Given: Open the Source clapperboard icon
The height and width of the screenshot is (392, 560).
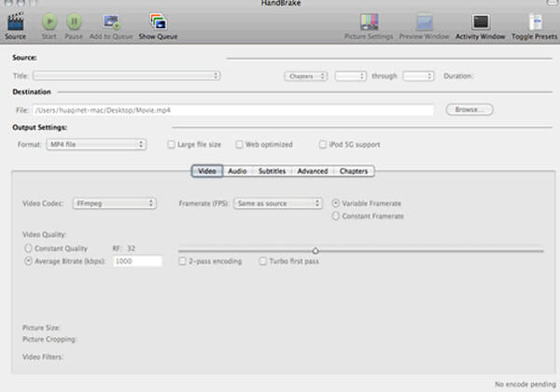Looking at the screenshot, I should tap(15, 22).
